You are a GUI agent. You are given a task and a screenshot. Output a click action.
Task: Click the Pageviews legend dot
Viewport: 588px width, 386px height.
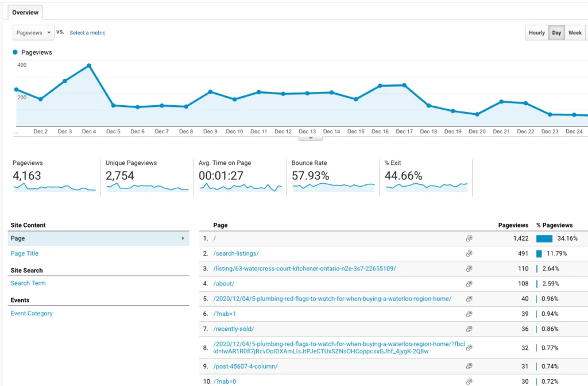15,52
